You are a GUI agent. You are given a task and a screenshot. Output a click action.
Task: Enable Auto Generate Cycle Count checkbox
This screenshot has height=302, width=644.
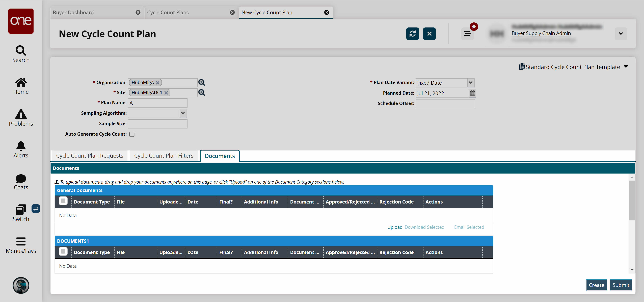pos(132,134)
